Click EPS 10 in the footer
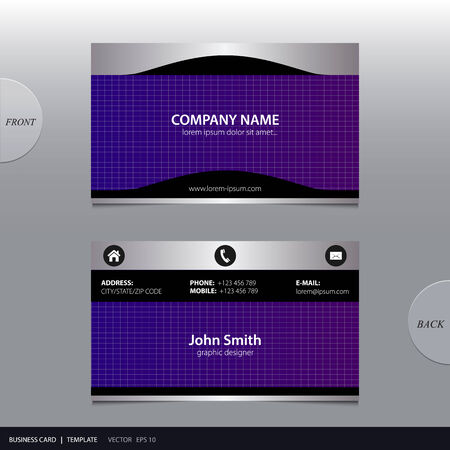The image size is (450, 450). click(146, 440)
